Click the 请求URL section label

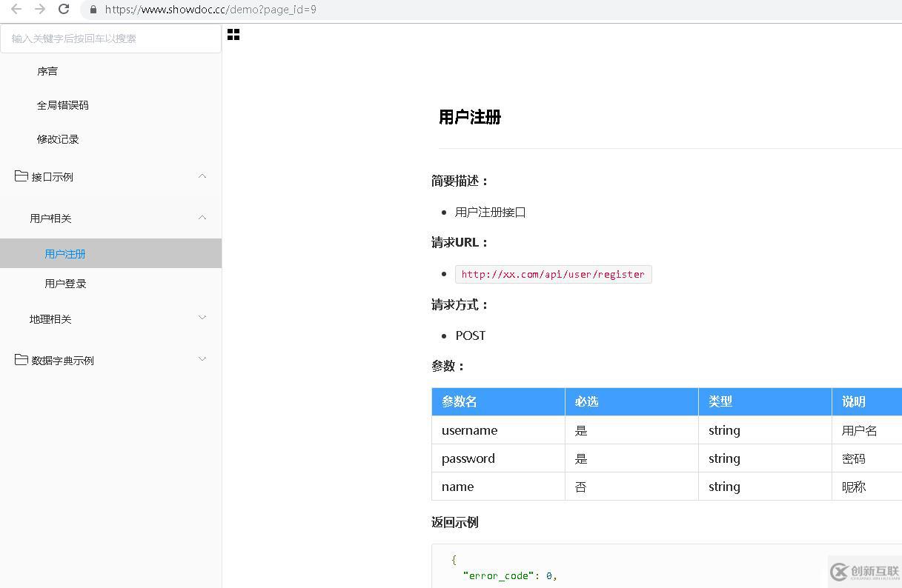pyautogui.click(x=460, y=242)
